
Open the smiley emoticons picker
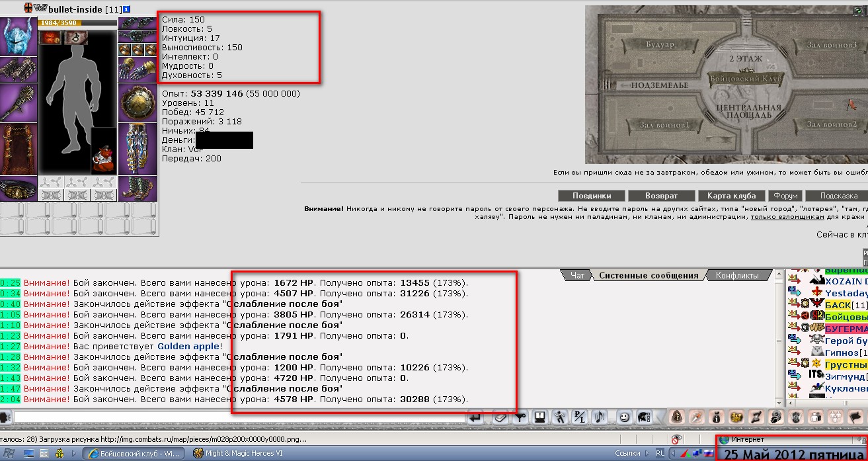click(x=623, y=417)
